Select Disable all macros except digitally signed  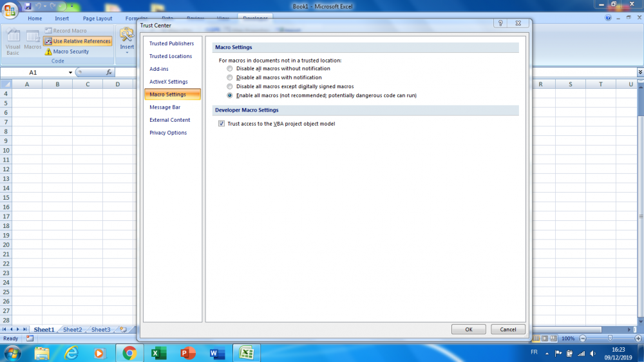tap(230, 87)
